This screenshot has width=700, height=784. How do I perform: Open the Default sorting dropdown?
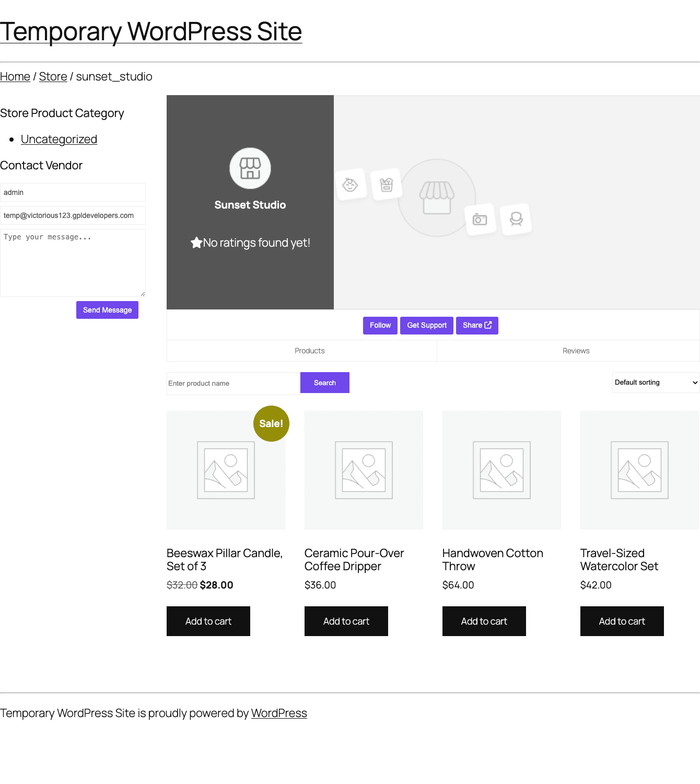(656, 383)
